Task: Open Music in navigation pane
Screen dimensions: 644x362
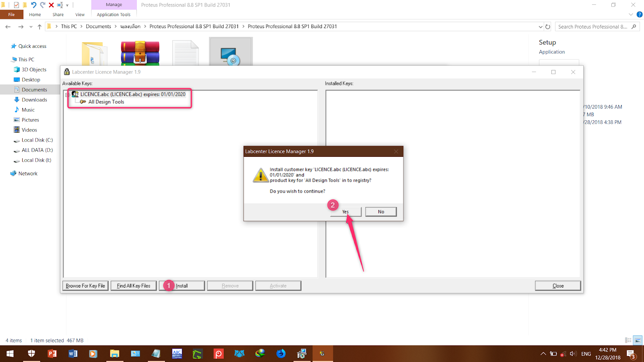Action: tap(28, 110)
